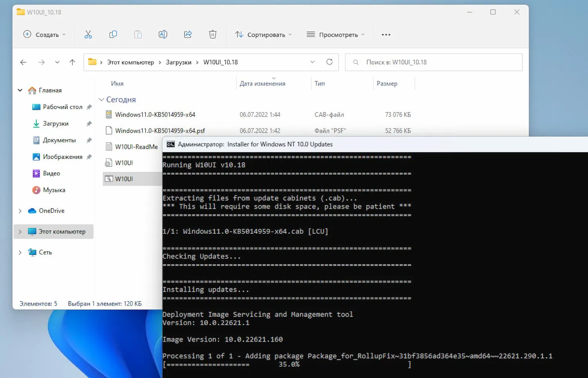Click the folder icon in address bar
Screen dimensions: 588x378
click(x=92, y=62)
